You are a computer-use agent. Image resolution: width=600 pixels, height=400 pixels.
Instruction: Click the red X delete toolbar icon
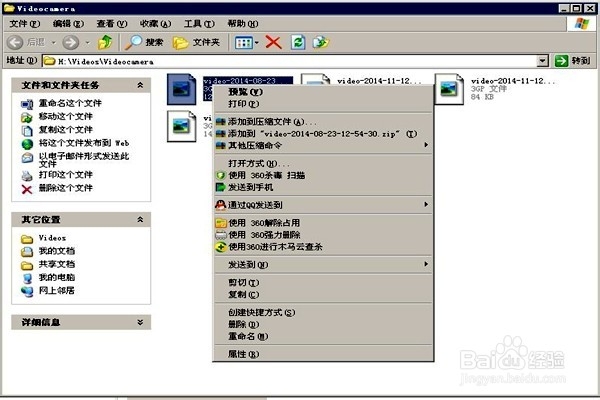tap(273, 42)
